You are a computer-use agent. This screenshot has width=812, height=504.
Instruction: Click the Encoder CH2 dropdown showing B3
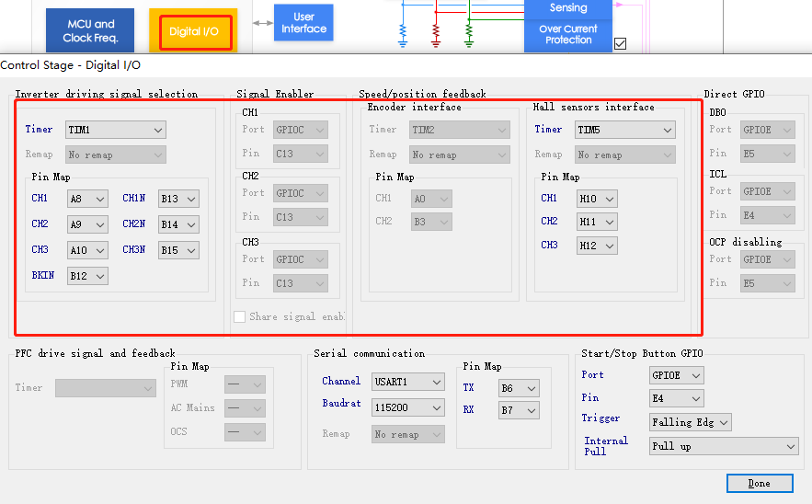tap(431, 222)
